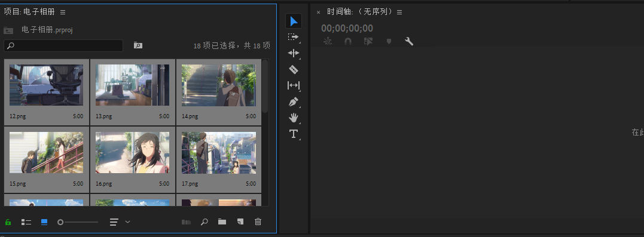Select the Pen tool
644x237 pixels.
(x=293, y=101)
